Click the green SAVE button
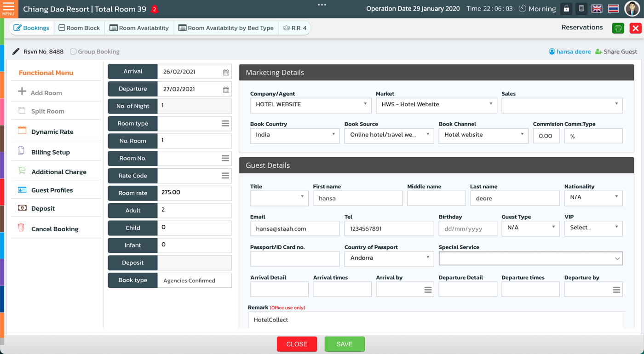The height and width of the screenshot is (354, 644). coord(345,344)
